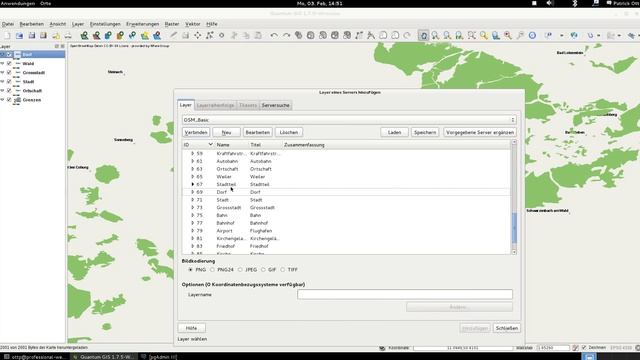This screenshot has height=360, width=640.
Task: Collapse the Grenzen layer in layer panel
Action: [2, 99]
